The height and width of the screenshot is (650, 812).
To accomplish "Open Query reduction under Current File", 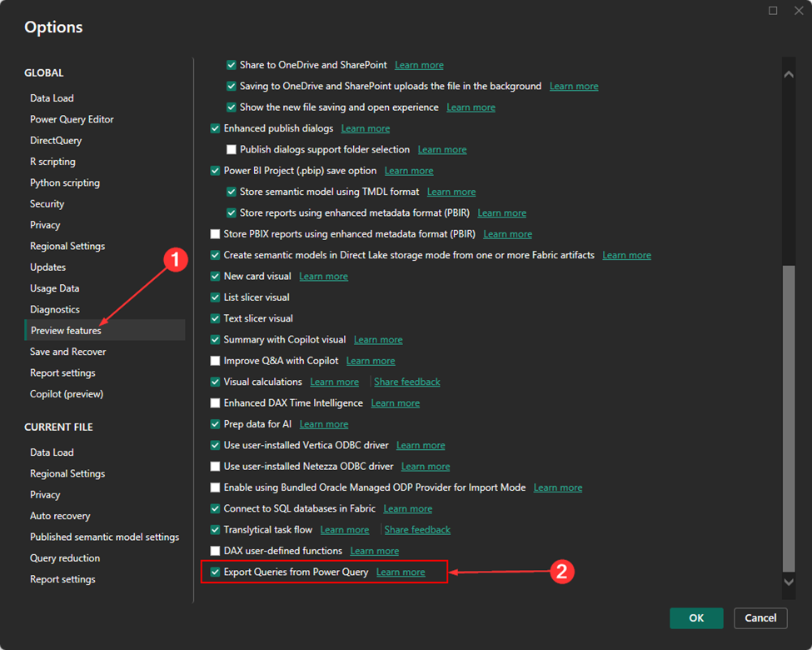I will click(65, 558).
